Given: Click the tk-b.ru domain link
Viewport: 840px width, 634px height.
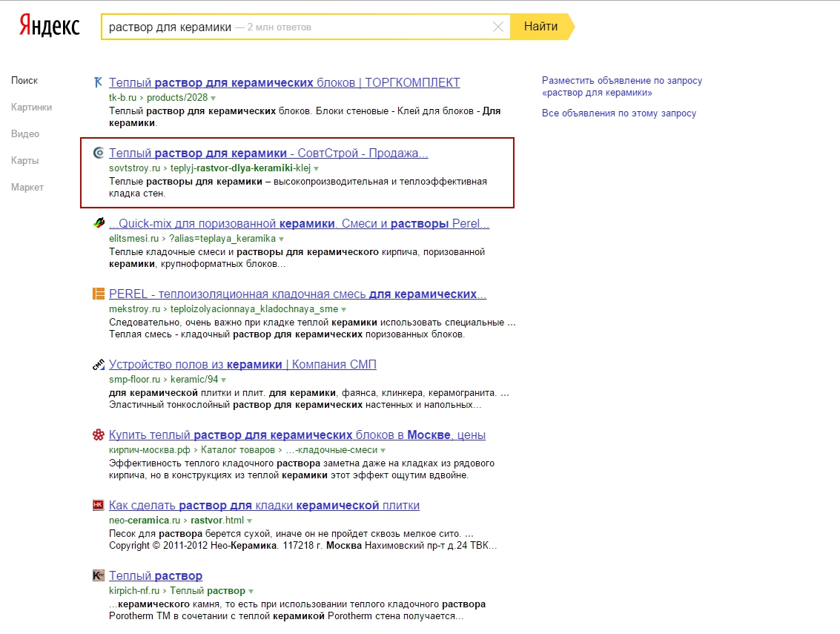Looking at the screenshot, I should pyautogui.click(x=122, y=98).
